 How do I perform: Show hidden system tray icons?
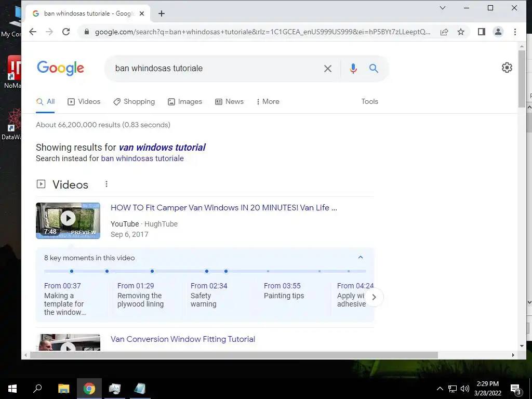[x=440, y=389]
